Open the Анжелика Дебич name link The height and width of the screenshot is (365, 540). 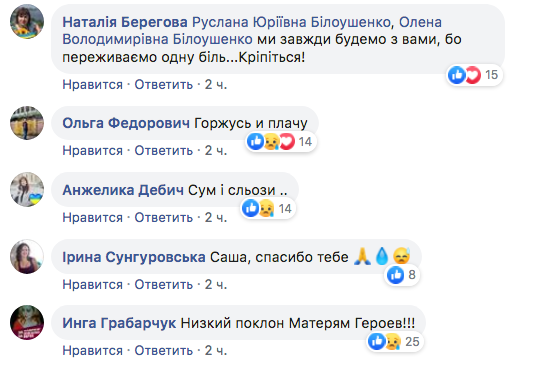[123, 190]
